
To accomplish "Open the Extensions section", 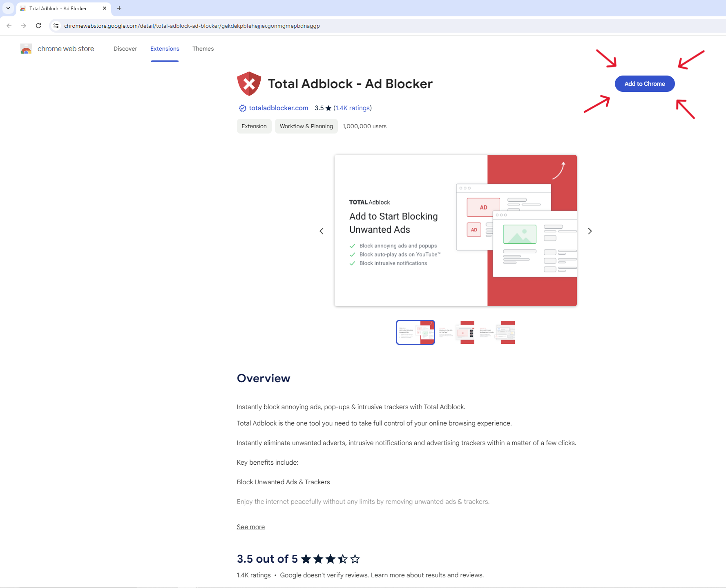I will coord(165,49).
